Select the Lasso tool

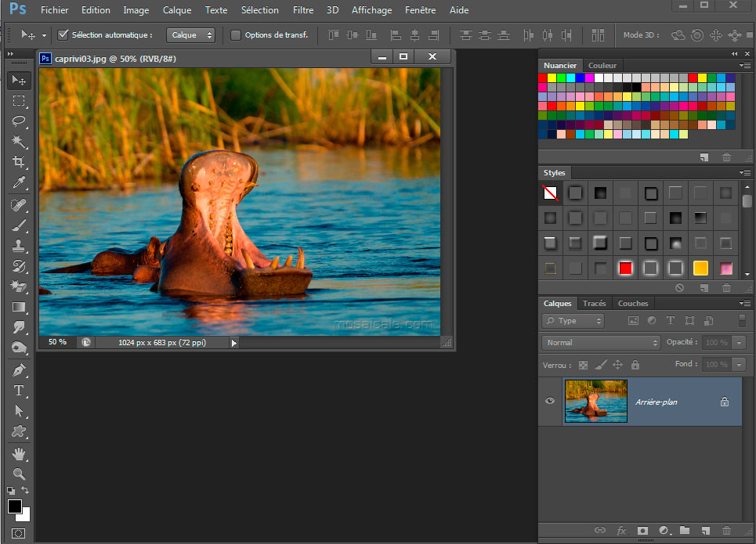coord(19,121)
